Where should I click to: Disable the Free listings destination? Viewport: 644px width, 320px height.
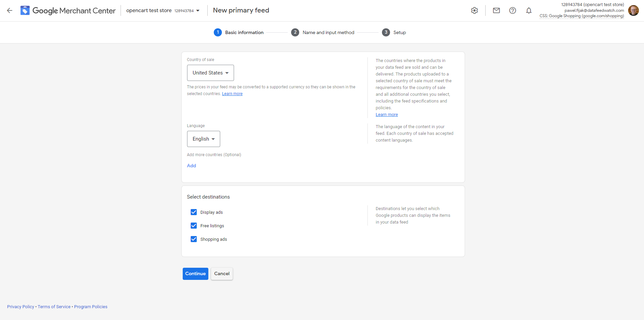pos(194,226)
